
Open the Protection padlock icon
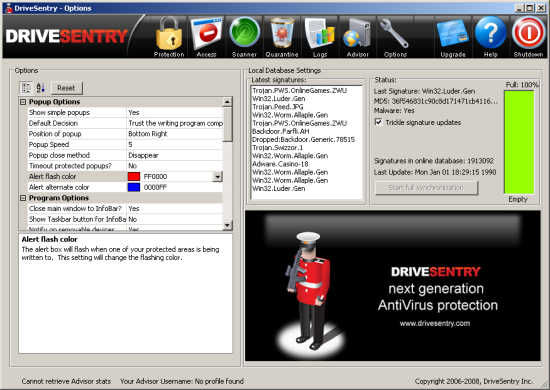[169, 37]
